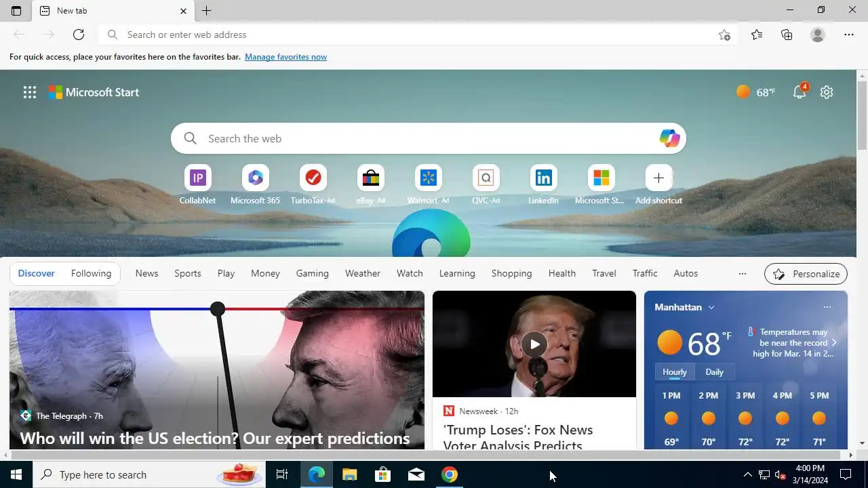Open the Microsoft 365 shortcut
Image resolution: width=868 pixels, height=488 pixels.
[255, 184]
